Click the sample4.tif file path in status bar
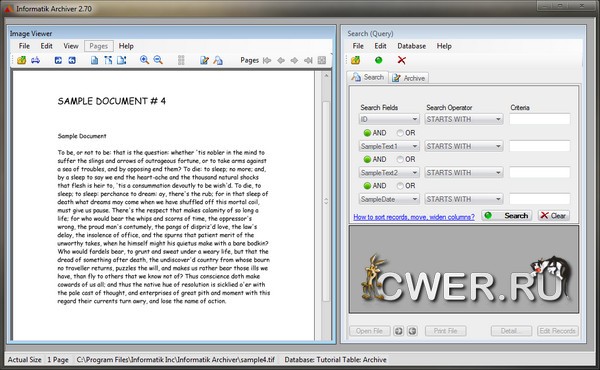600x370 pixels. coord(176,360)
